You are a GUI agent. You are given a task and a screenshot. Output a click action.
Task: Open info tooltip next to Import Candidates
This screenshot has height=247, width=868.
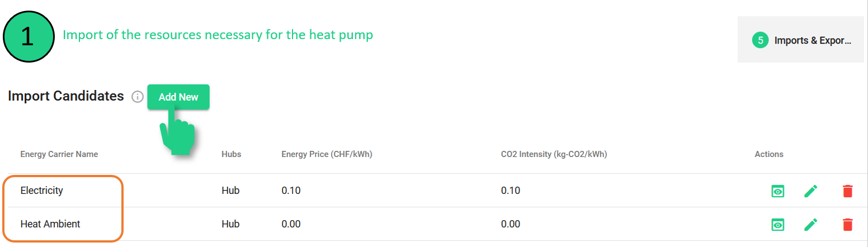[x=138, y=97]
